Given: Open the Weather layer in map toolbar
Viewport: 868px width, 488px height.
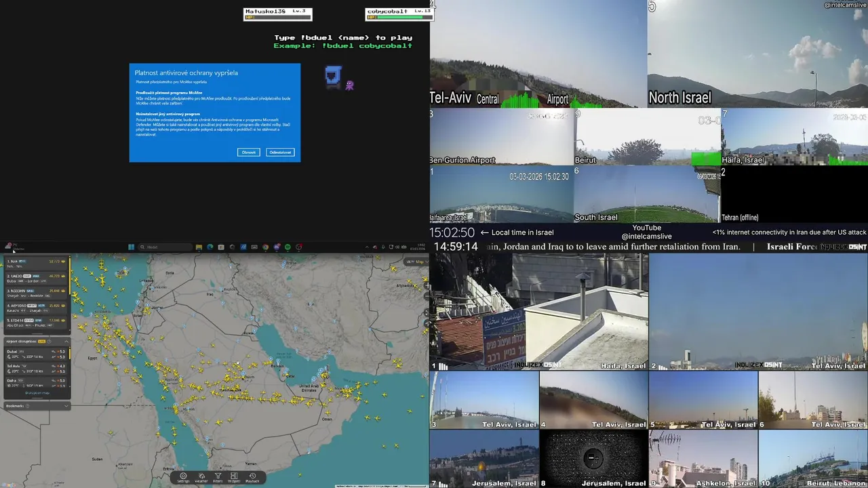Looking at the screenshot, I should (201, 478).
